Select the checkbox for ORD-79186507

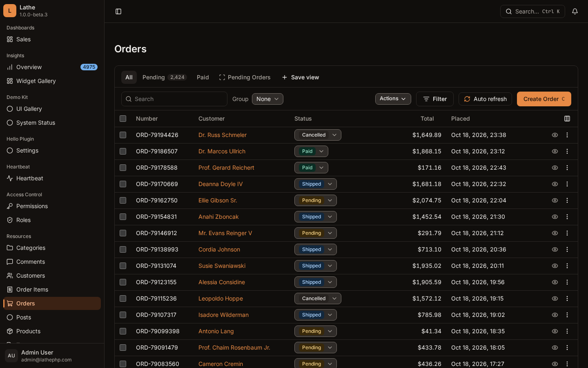tap(123, 151)
